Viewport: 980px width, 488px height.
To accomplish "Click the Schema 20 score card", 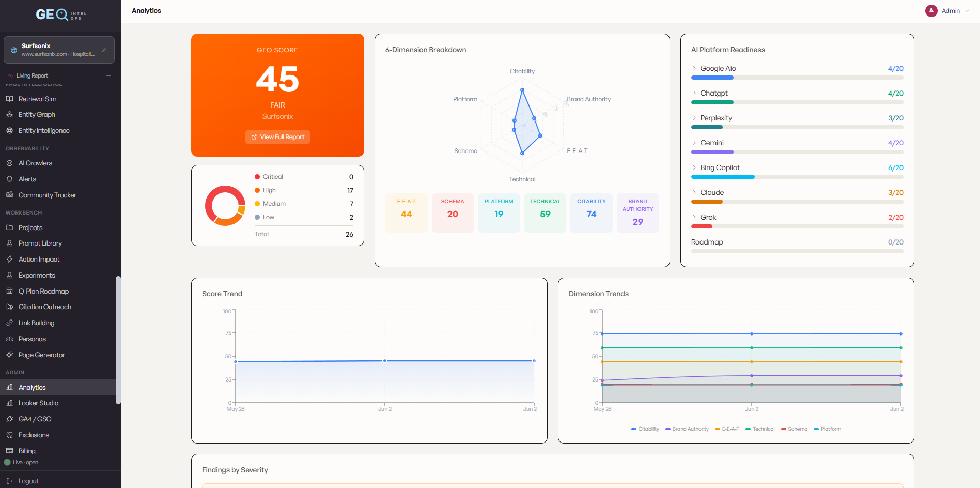I will [453, 213].
